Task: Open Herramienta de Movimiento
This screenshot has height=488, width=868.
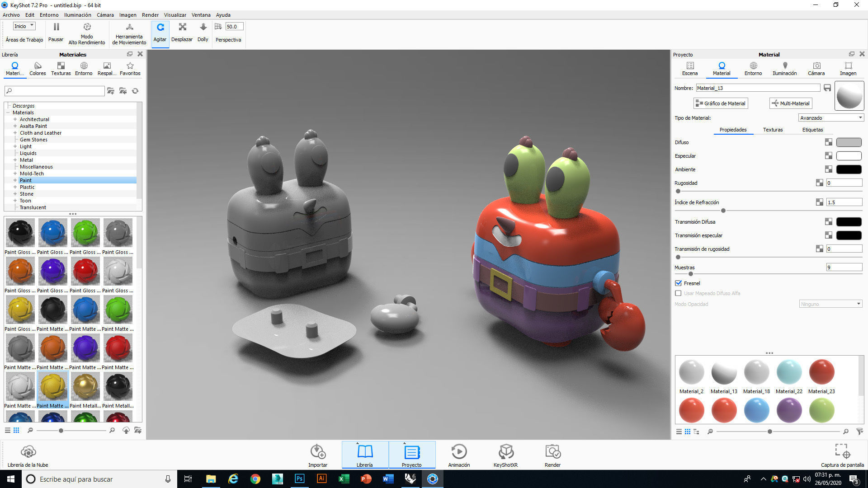Action: click(129, 33)
